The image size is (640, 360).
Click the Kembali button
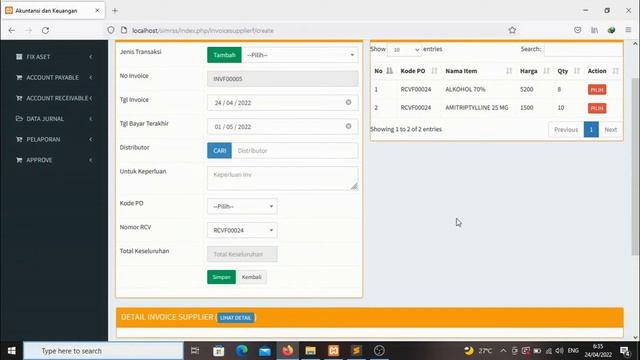coord(251,277)
